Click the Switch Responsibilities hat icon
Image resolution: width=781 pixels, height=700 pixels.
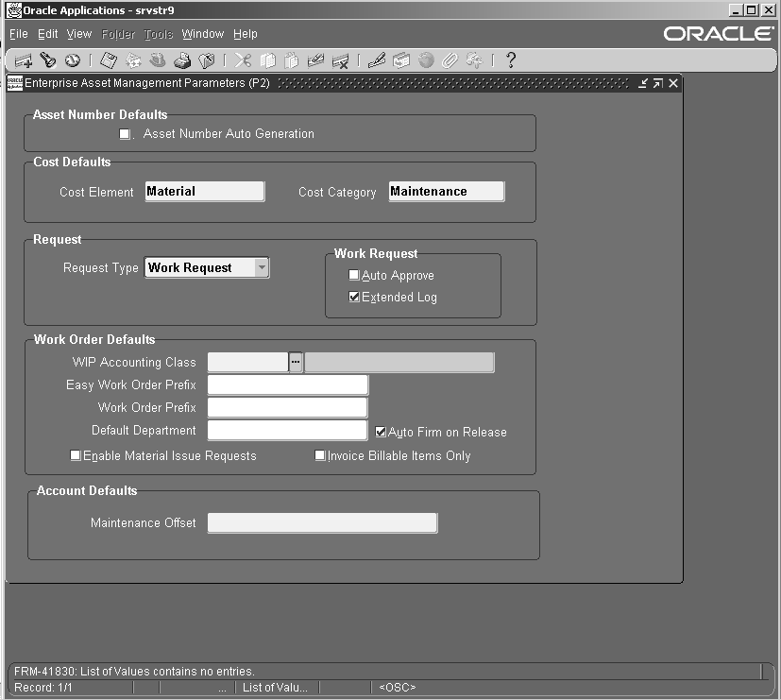[x=158, y=60]
